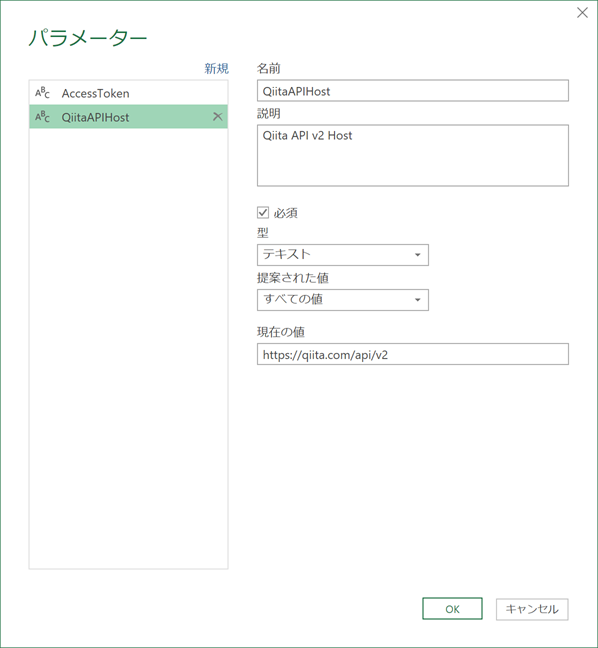Click the 現在の値 field with the URL
The height and width of the screenshot is (648, 598).
pos(412,354)
